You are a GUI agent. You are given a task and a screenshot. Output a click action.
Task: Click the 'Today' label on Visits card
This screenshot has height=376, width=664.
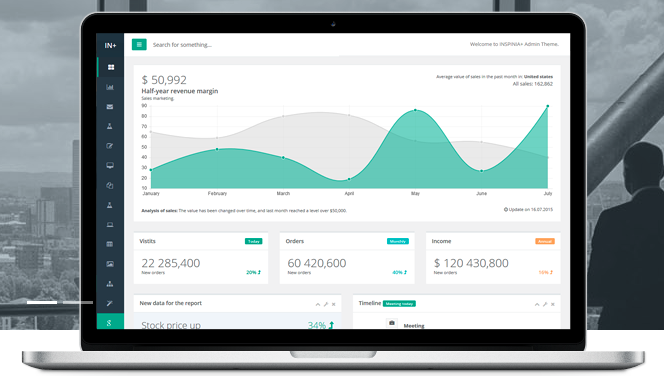254,241
